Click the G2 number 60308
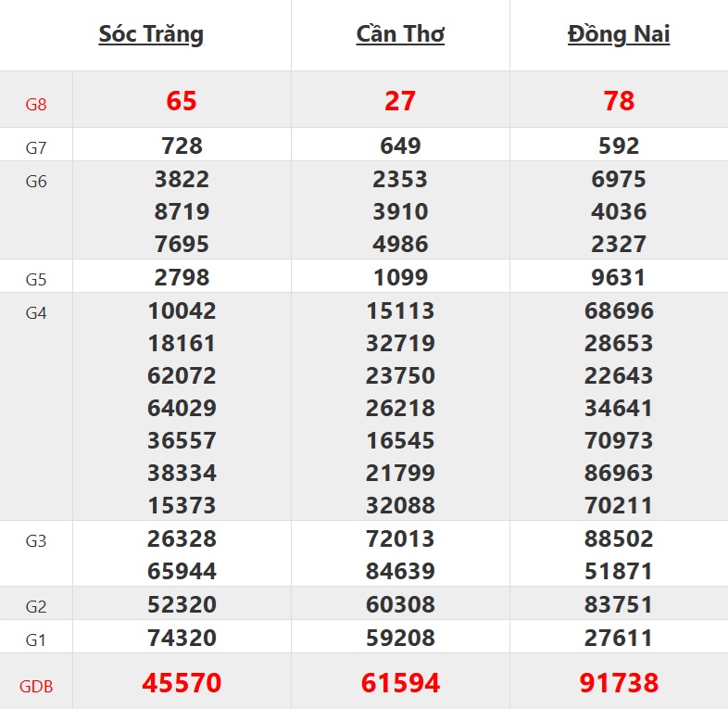This screenshot has height=709, width=728. click(400, 605)
